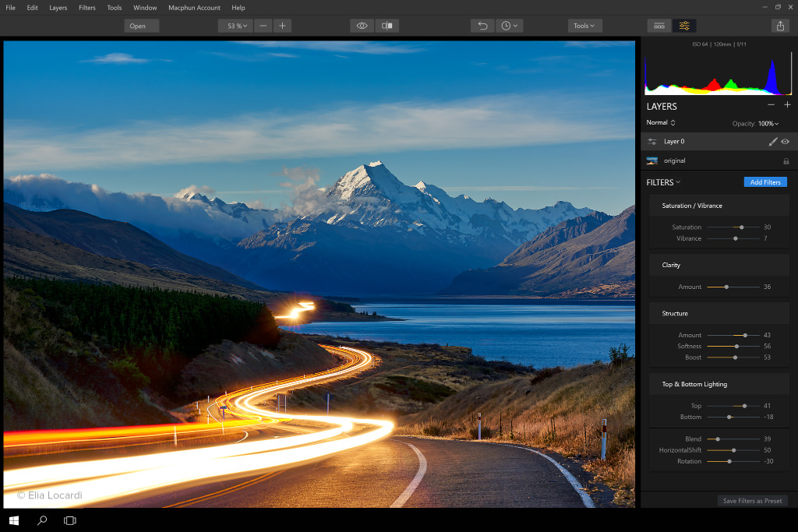798x532 pixels.
Task: Adjust the Saturation slider
Action: [x=742, y=227]
